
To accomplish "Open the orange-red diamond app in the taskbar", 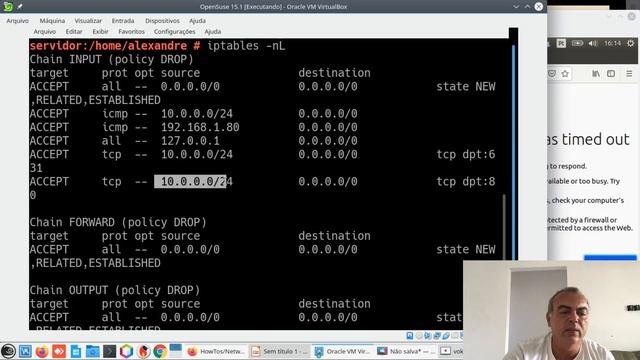I will point(59,351).
